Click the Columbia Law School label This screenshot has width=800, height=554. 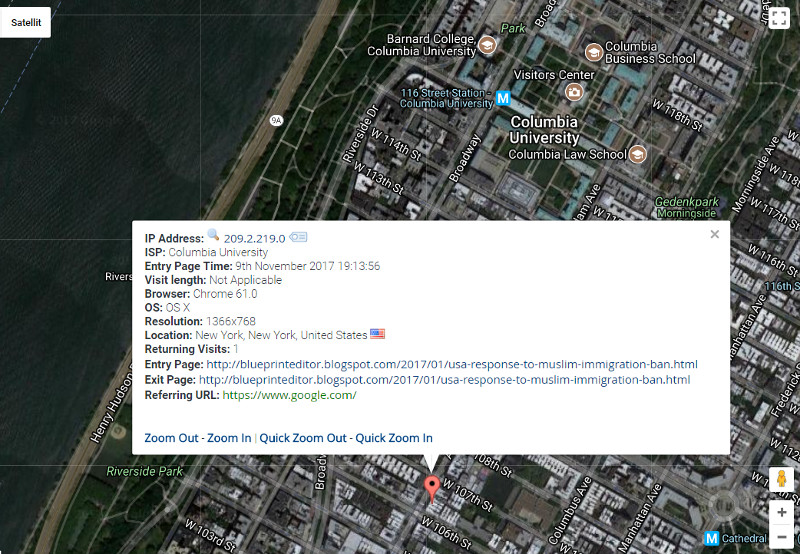(x=567, y=154)
